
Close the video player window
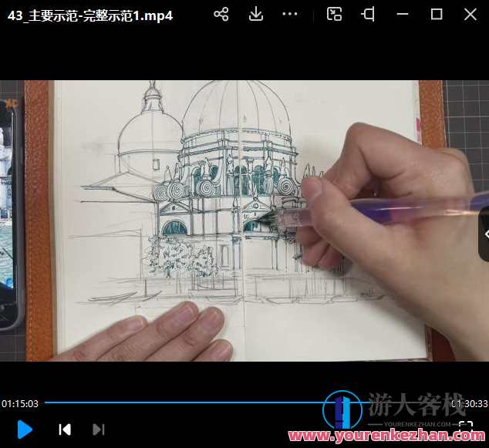point(470,14)
